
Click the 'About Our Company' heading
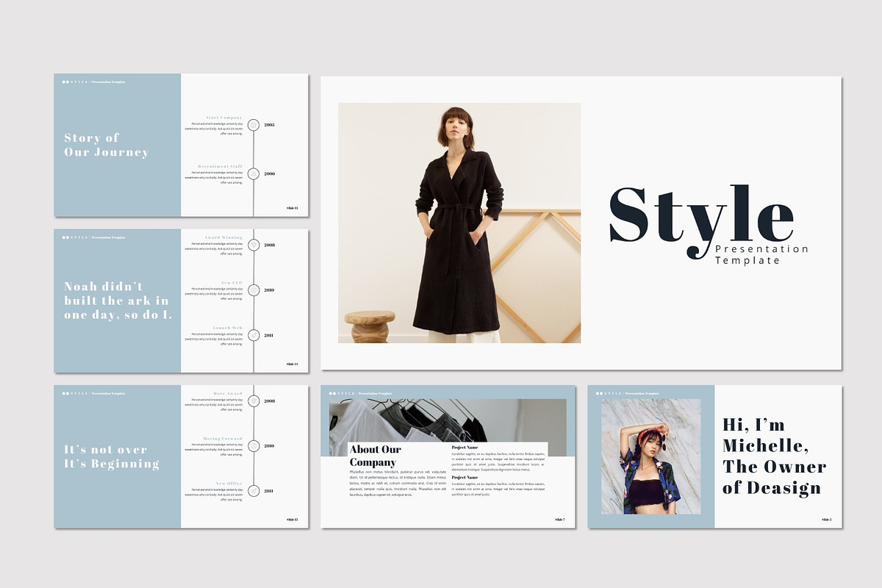376,455
